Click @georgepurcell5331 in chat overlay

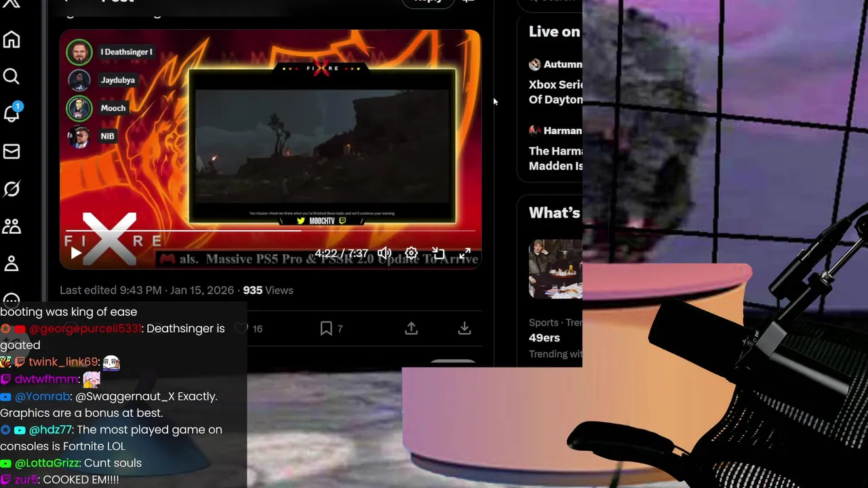[x=85, y=329]
